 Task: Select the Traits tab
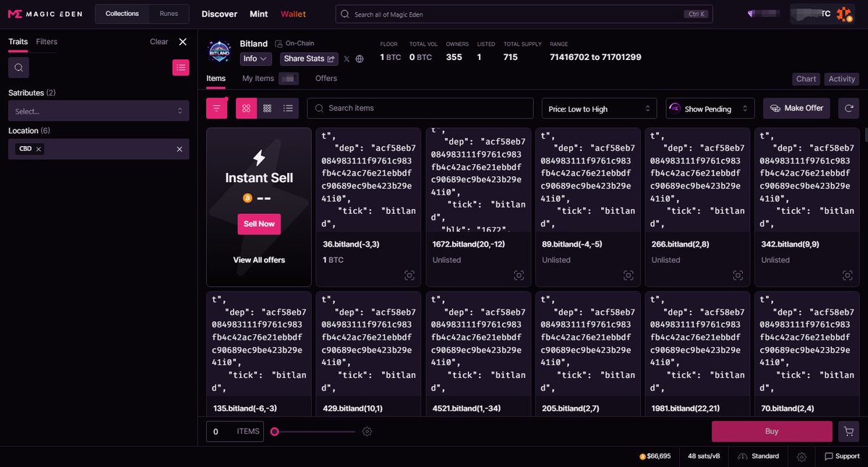click(x=18, y=42)
